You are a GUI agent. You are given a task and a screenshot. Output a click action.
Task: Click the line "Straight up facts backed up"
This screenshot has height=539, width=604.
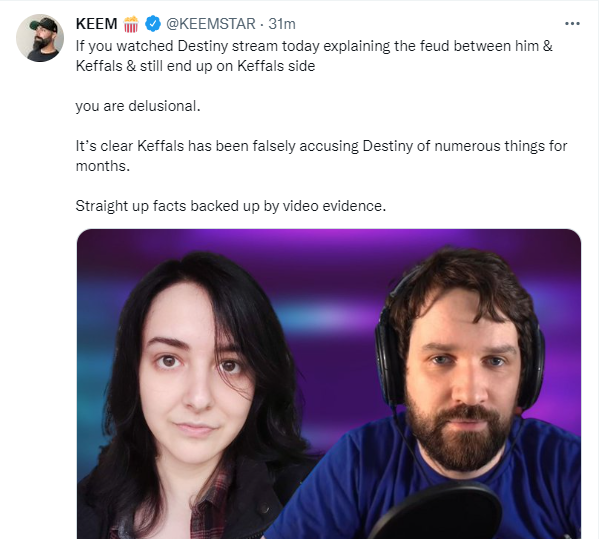230,206
